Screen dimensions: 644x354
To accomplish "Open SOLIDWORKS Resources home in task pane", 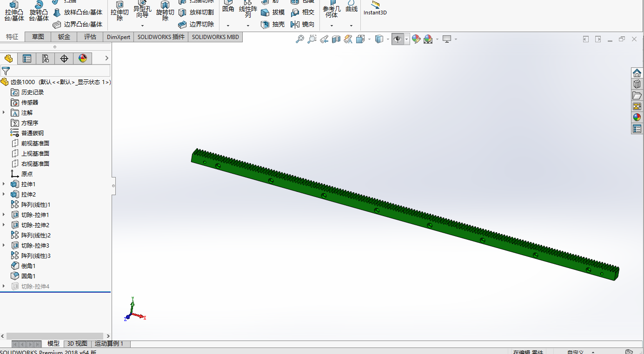I will click(637, 73).
